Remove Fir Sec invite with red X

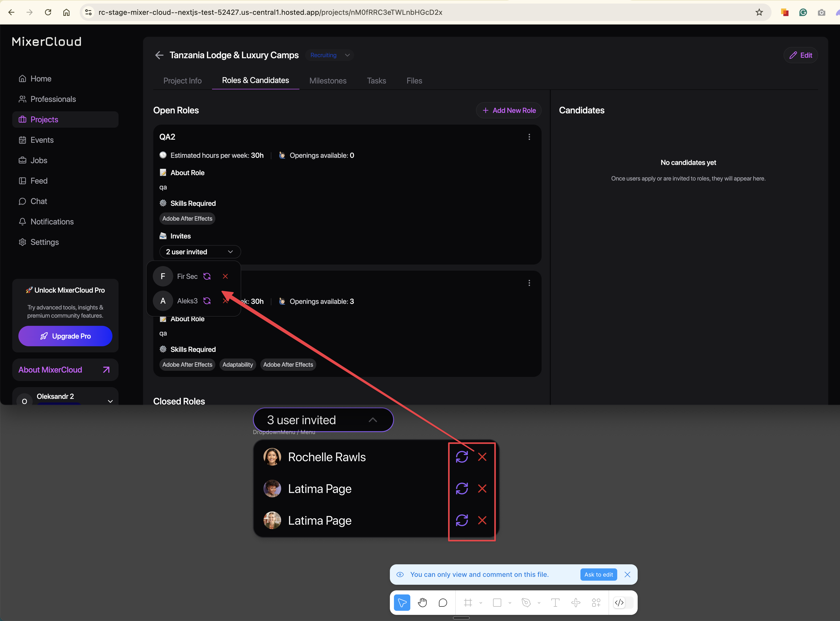pos(225,276)
